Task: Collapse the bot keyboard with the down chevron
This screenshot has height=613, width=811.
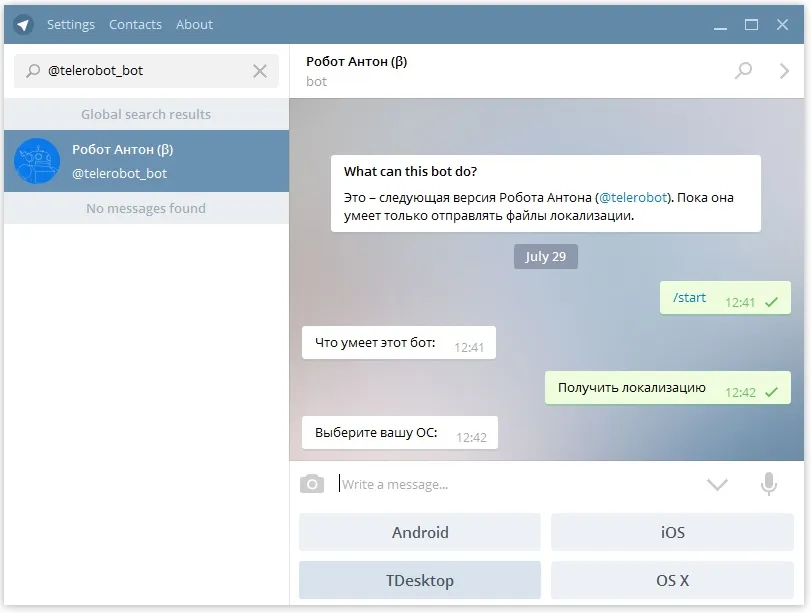Action: click(x=717, y=485)
